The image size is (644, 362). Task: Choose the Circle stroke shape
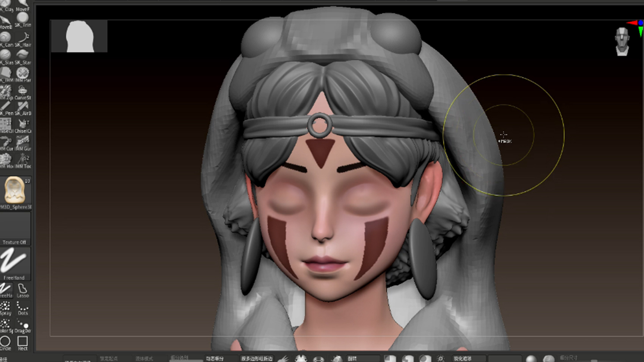coord(6,343)
